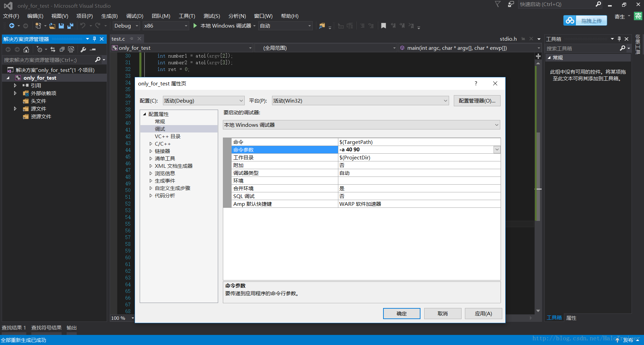Select the 工作目录 property row

click(366, 157)
